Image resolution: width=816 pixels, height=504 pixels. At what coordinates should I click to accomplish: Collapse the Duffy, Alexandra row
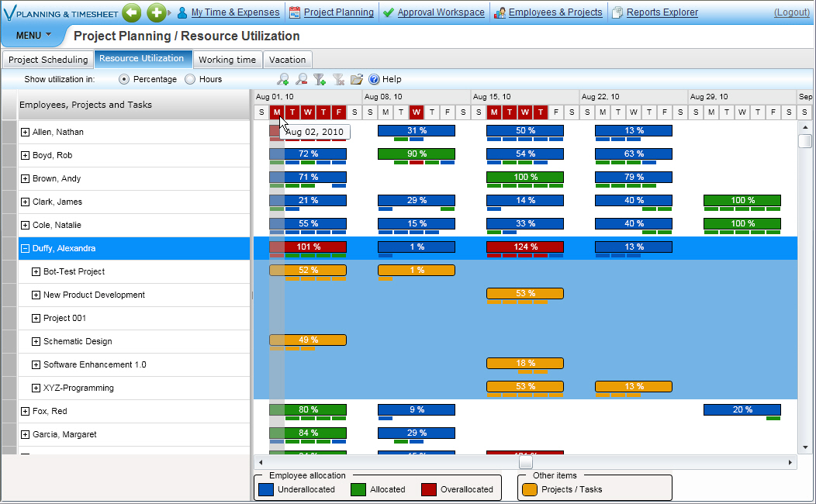(25, 249)
